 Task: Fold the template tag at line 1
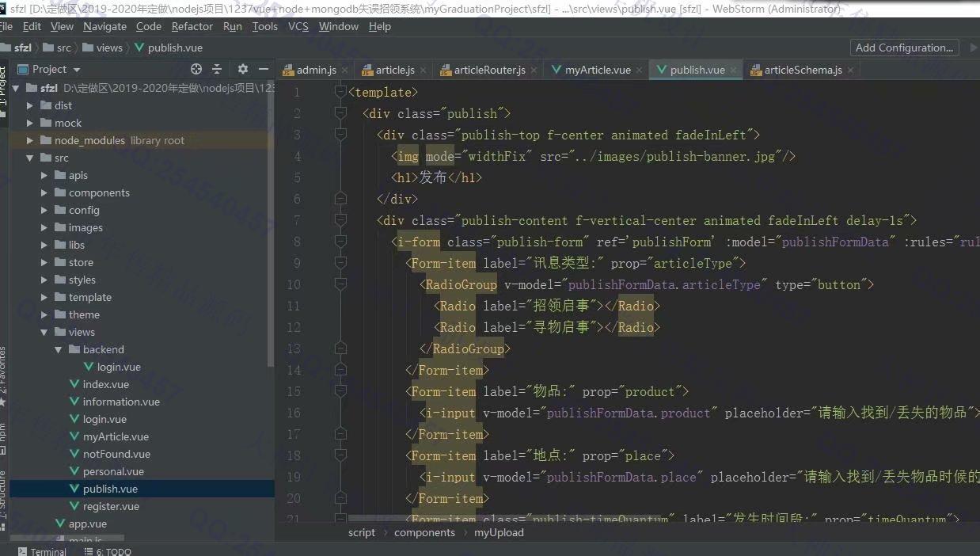tap(340, 93)
